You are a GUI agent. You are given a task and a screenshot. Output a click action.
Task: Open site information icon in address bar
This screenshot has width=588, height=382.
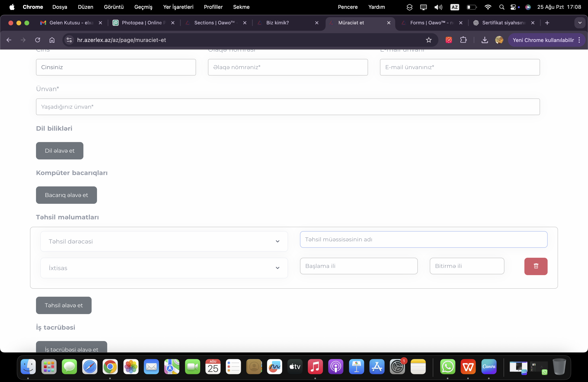[69, 40]
